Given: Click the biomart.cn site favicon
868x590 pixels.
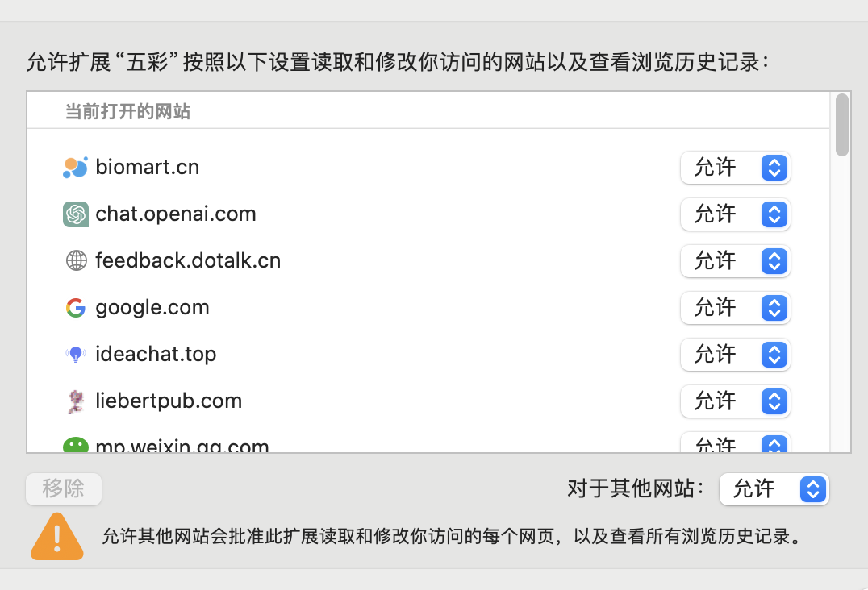Looking at the screenshot, I should click(x=75, y=168).
